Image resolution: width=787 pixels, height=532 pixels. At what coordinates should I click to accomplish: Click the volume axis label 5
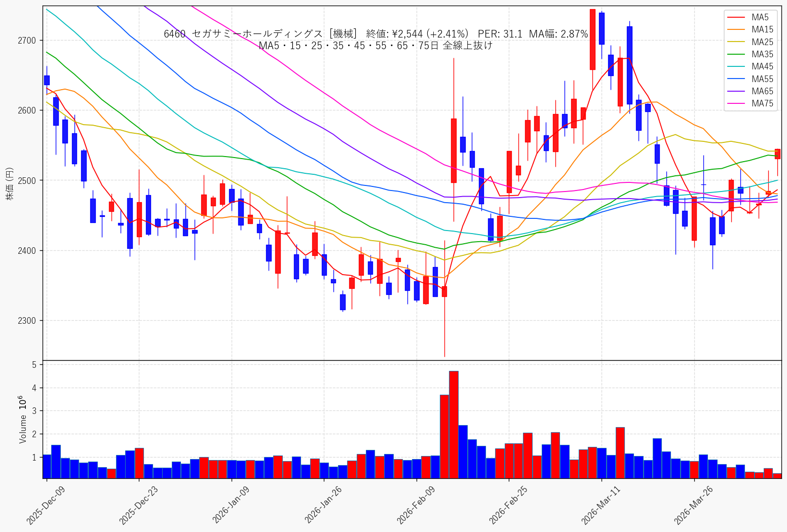(35, 365)
